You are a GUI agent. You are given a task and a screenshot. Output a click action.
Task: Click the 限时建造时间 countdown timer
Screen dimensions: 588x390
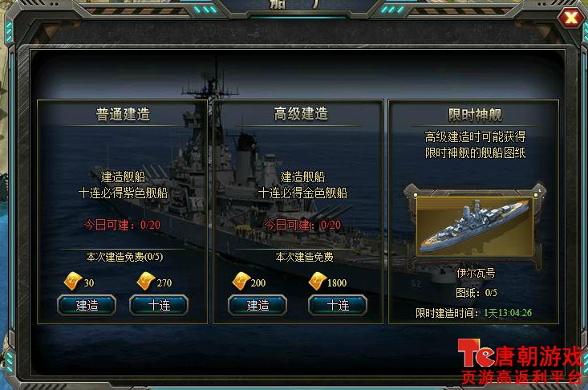coord(507,313)
